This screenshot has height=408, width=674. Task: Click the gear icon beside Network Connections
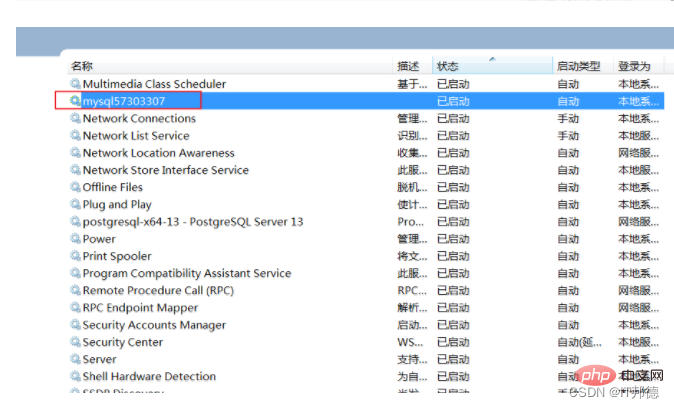tap(75, 118)
